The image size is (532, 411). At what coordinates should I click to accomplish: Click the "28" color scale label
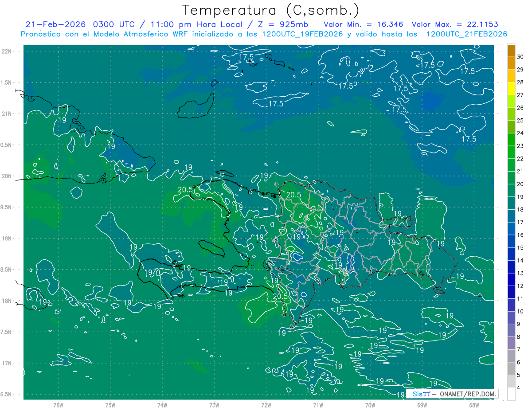tap(520, 82)
